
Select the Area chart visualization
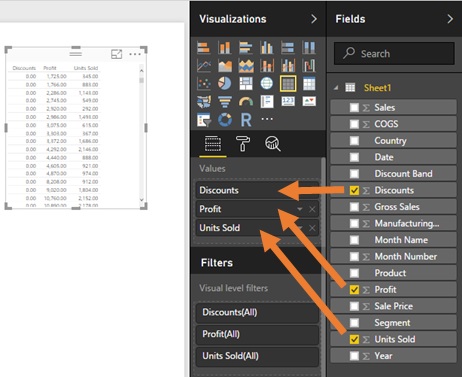pos(225,66)
